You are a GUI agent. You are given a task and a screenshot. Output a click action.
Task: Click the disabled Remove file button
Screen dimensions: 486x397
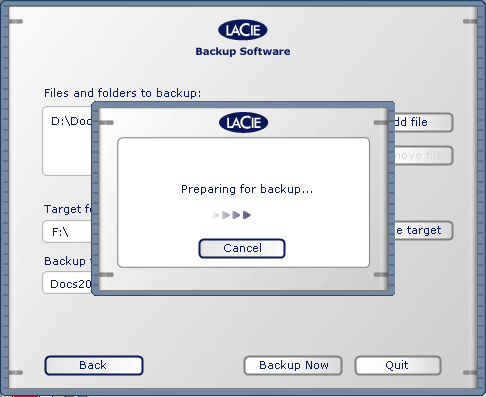point(424,155)
